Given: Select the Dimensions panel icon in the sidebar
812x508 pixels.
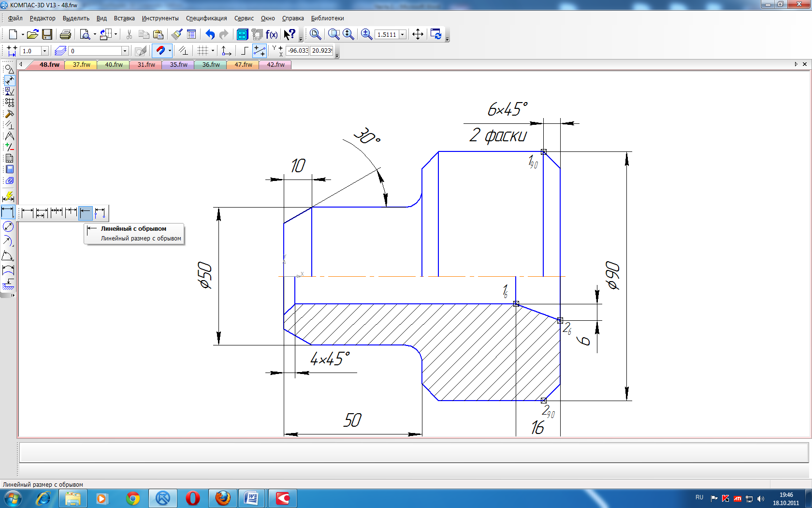Looking at the screenshot, I should point(9,80).
